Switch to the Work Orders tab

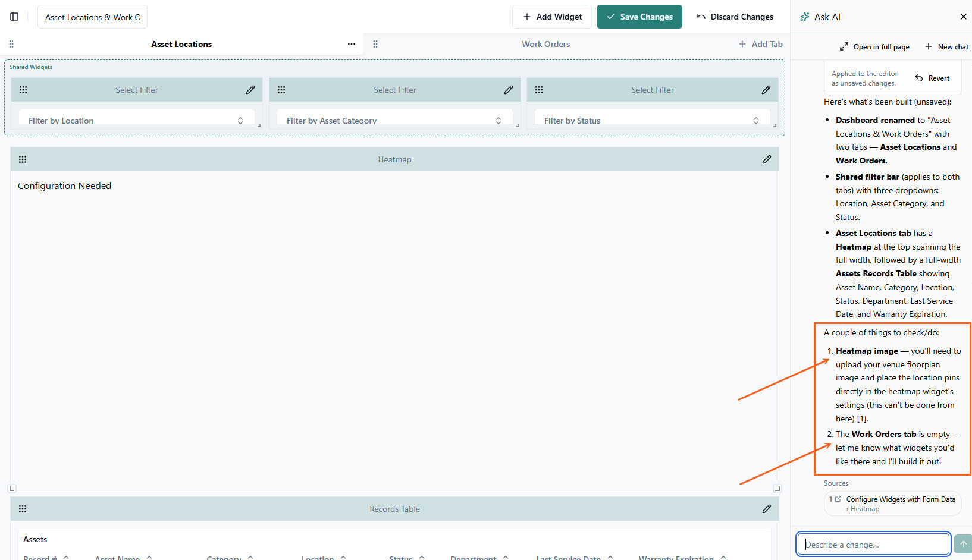pos(545,44)
